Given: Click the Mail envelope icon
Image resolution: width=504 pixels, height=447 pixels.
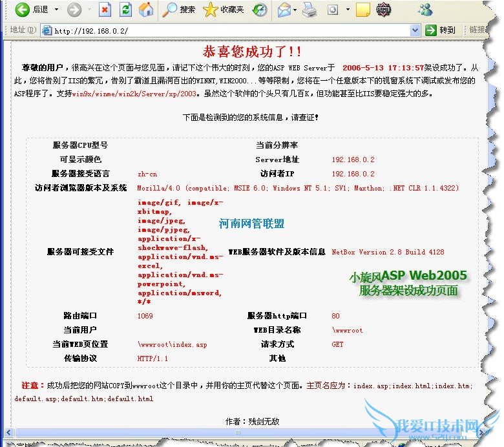Looking at the screenshot, I should [284, 10].
